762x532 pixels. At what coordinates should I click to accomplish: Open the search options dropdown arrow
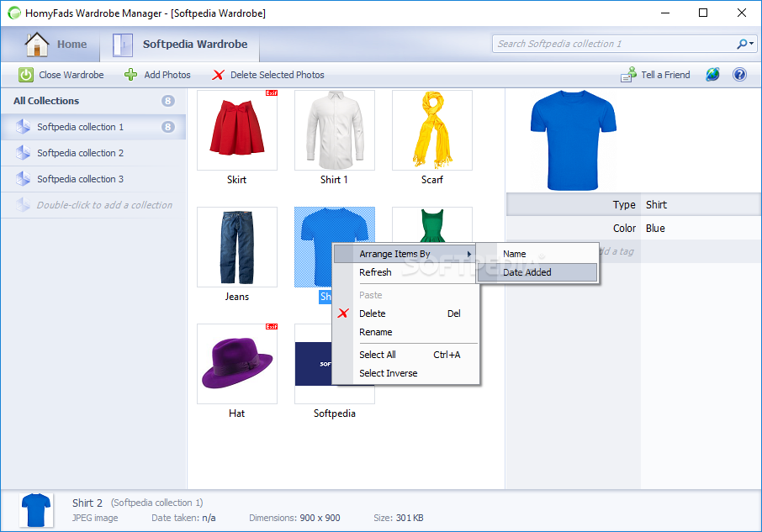[751, 44]
